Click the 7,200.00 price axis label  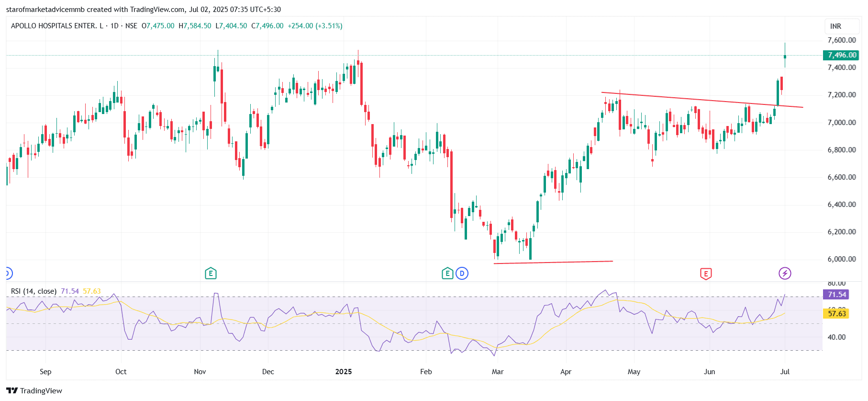click(x=842, y=95)
